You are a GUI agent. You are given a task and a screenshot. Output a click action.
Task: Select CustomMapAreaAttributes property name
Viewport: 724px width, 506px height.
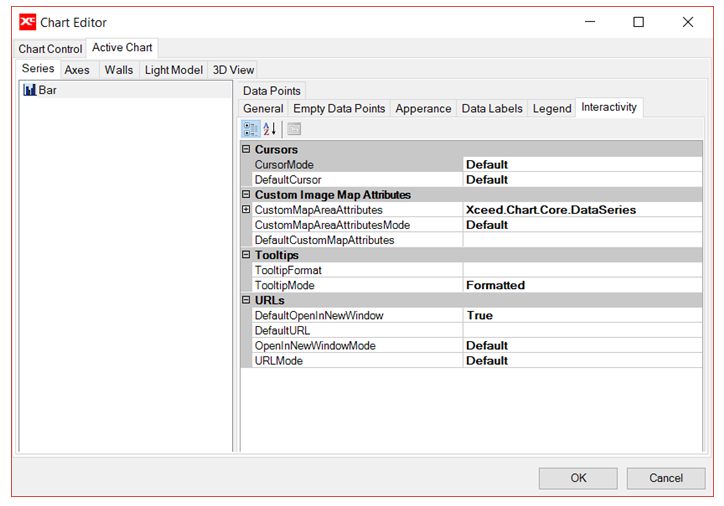357,210
